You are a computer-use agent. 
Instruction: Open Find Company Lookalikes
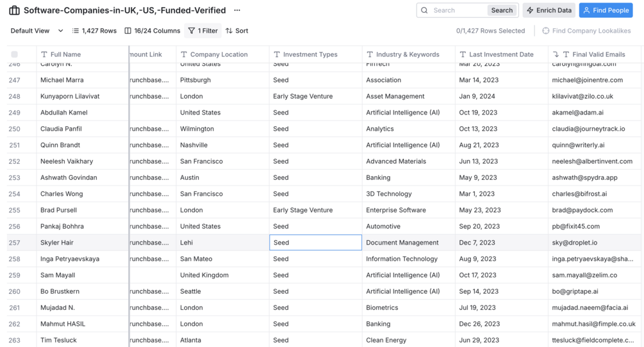586,31
